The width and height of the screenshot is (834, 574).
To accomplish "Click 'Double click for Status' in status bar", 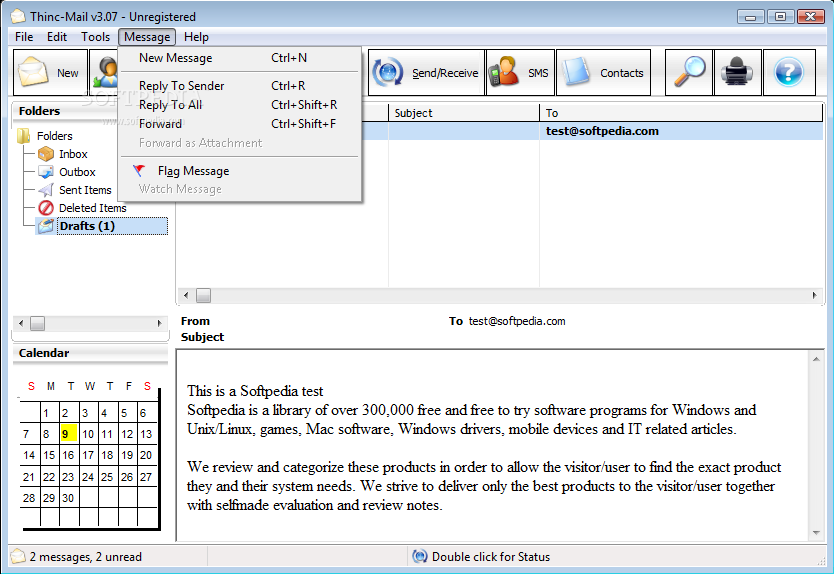I will [490, 556].
